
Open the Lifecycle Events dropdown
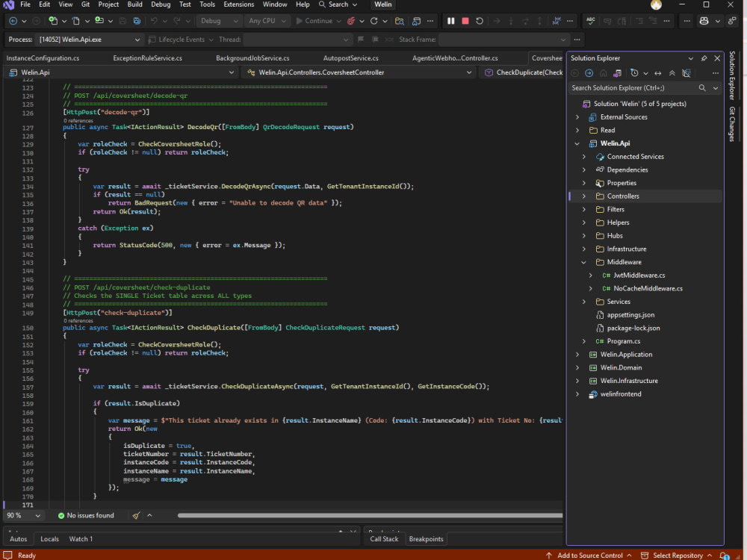(x=181, y=40)
